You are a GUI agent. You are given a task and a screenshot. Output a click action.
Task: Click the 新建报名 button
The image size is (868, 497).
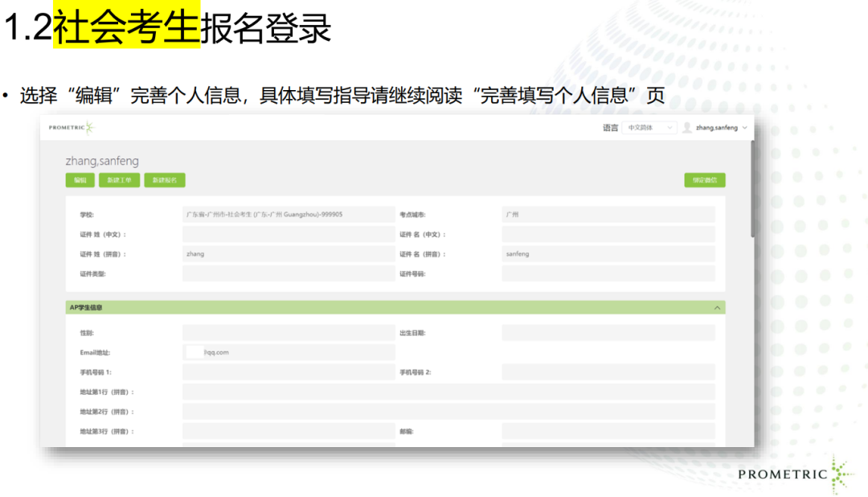[x=164, y=180]
